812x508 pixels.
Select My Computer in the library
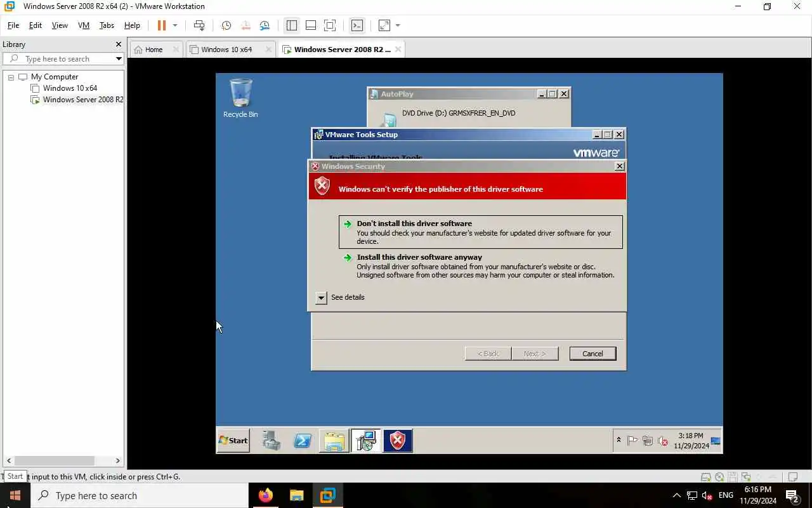[55, 77]
